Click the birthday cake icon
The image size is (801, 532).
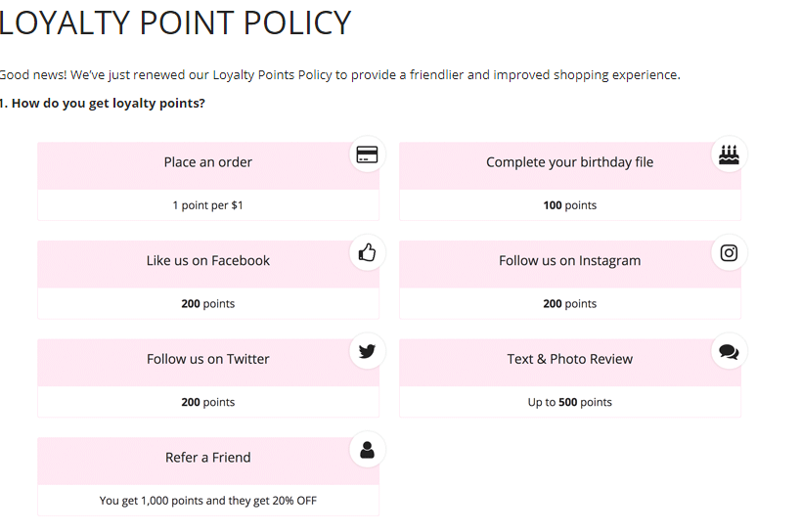click(x=729, y=155)
